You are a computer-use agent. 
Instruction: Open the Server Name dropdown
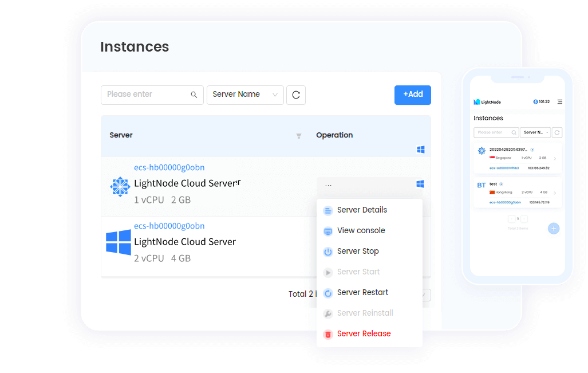(x=245, y=95)
